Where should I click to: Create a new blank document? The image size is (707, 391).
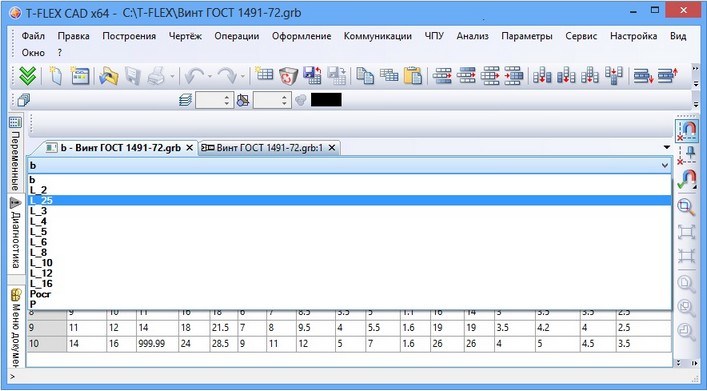(x=55, y=76)
